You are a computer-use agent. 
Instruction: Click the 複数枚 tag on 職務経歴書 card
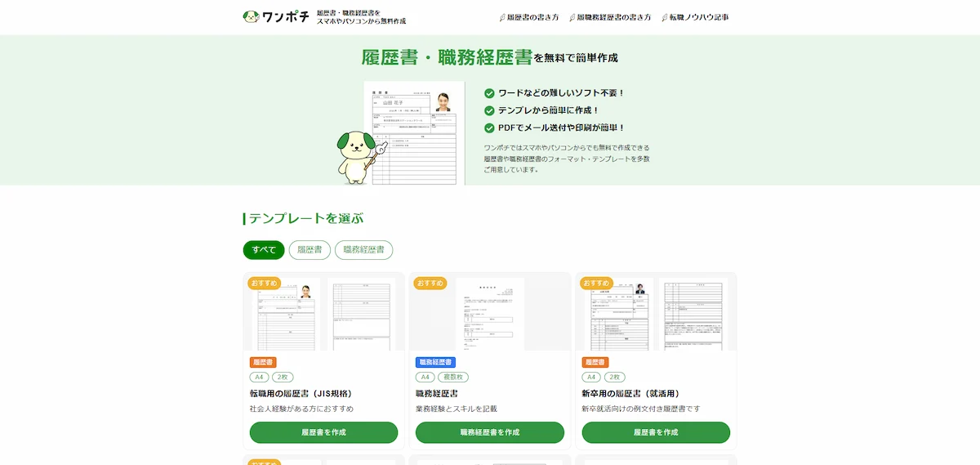(453, 377)
